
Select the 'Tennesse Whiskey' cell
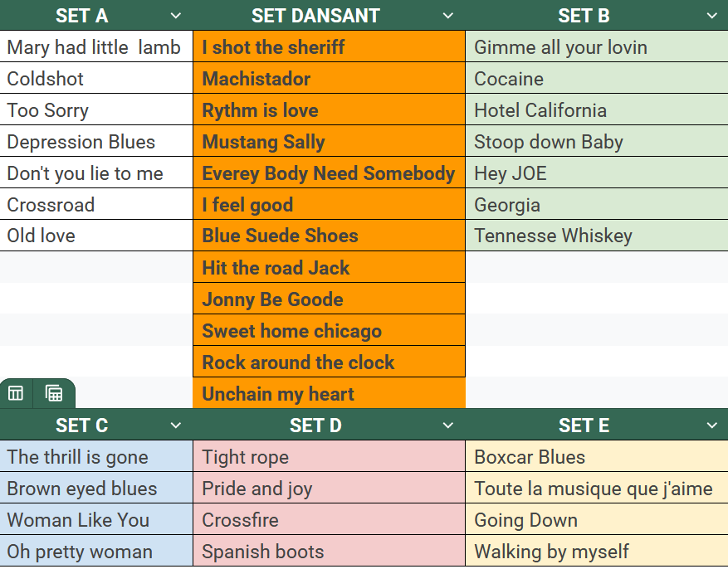coord(596,236)
